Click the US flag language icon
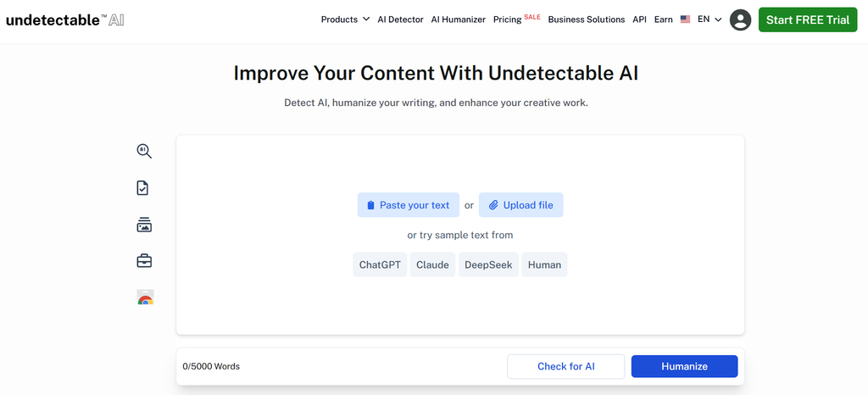 pos(685,19)
